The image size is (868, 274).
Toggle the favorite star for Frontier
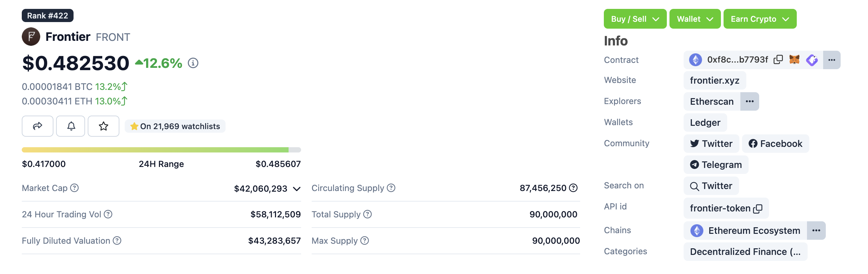104,126
